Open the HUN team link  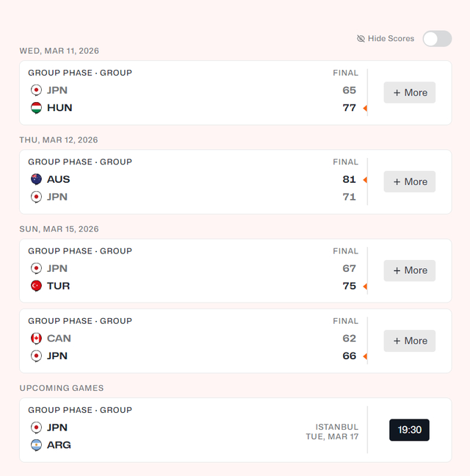click(x=59, y=108)
